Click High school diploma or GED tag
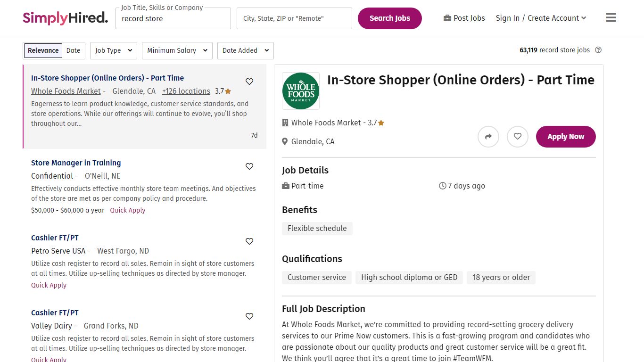644x362 pixels. 409,277
